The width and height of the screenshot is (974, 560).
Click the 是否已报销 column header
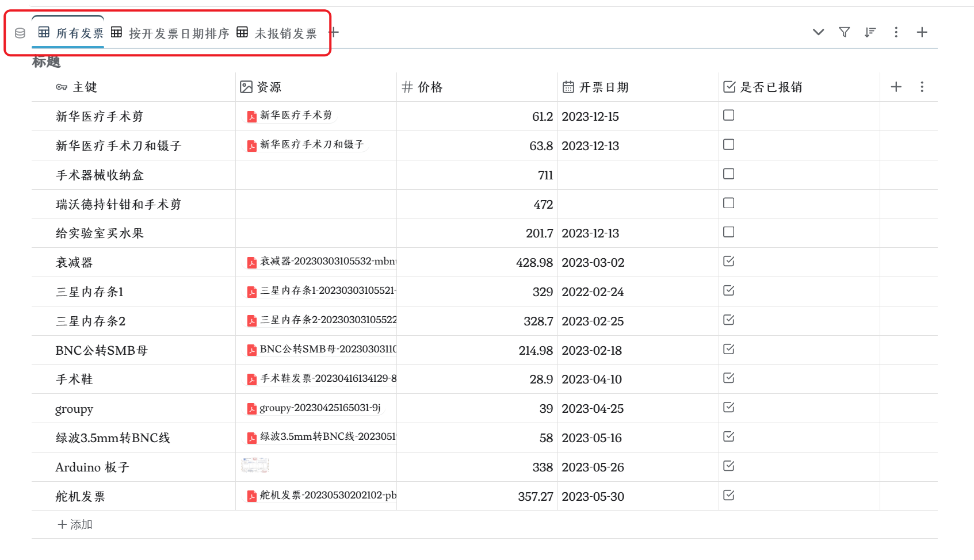point(800,87)
